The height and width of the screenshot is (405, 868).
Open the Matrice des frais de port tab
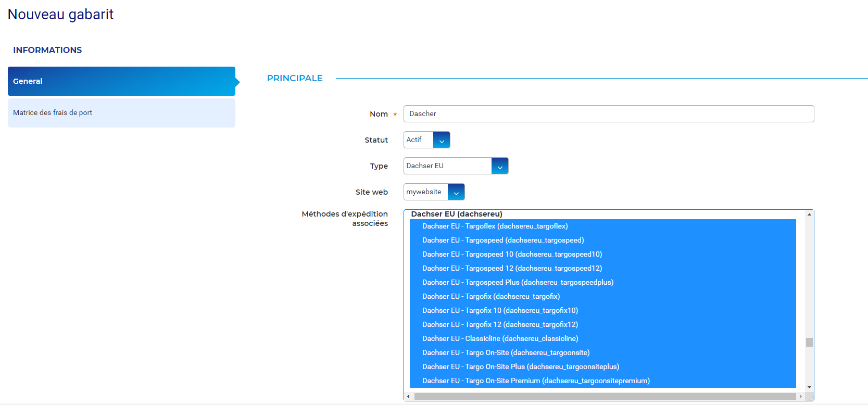121,113
